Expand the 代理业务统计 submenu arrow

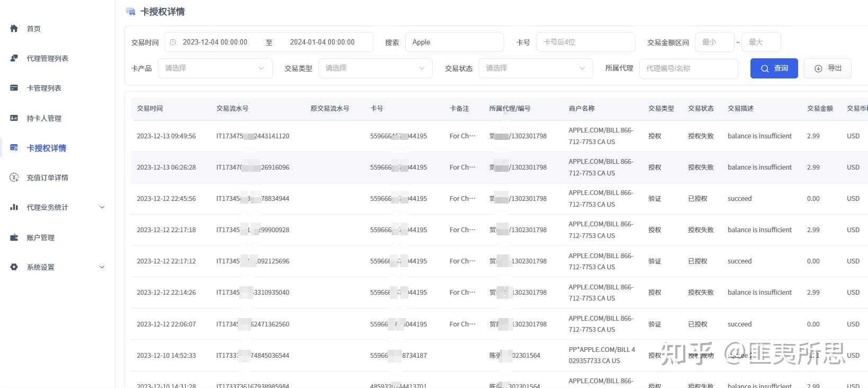(102, 207)
